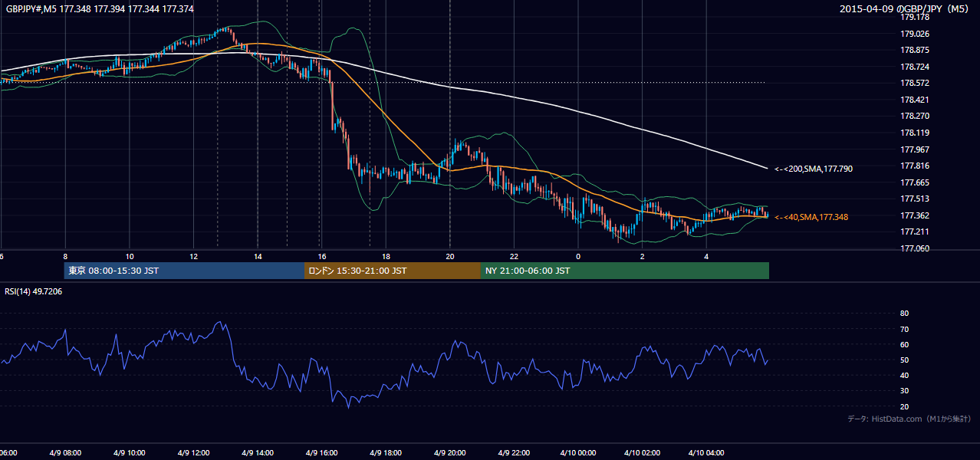
Task: Click the RSI 50 level label
Action: (x=904, y=360)
